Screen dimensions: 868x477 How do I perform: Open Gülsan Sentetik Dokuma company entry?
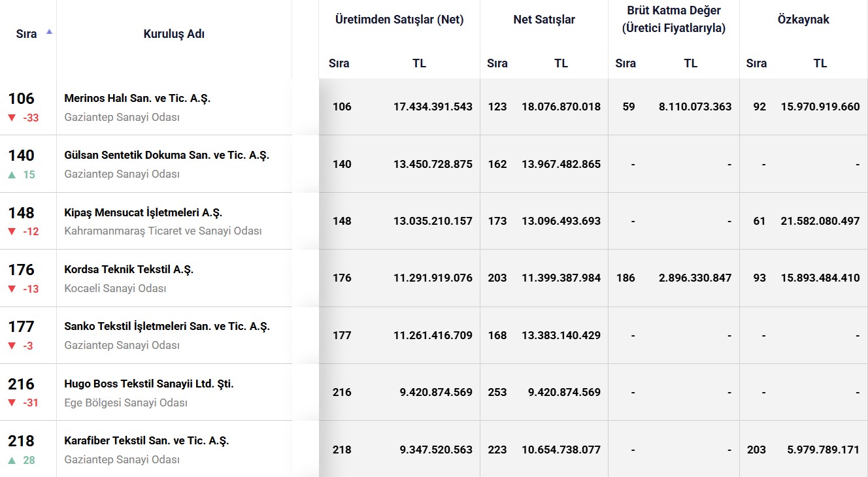click(167, 156)
